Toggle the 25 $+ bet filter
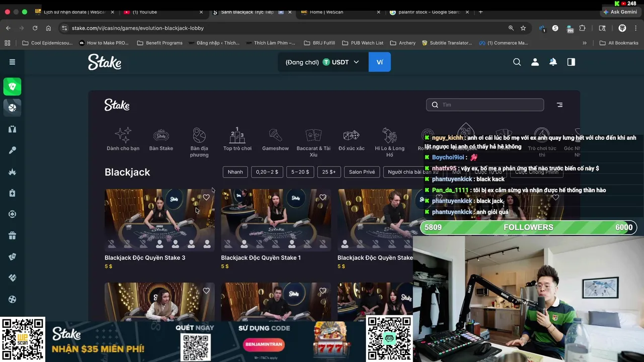The height and width of the screenshot is (362, 644). coord(329,172)
